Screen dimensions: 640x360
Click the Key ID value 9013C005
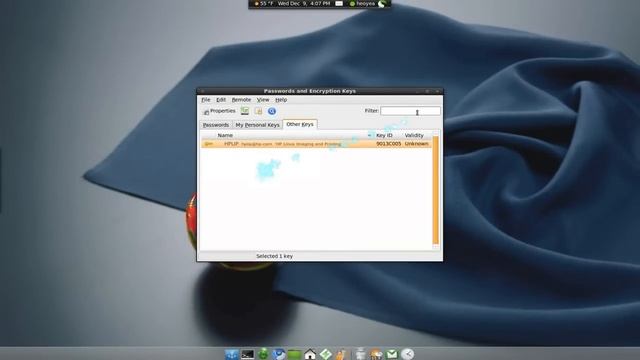click(388, 144)
